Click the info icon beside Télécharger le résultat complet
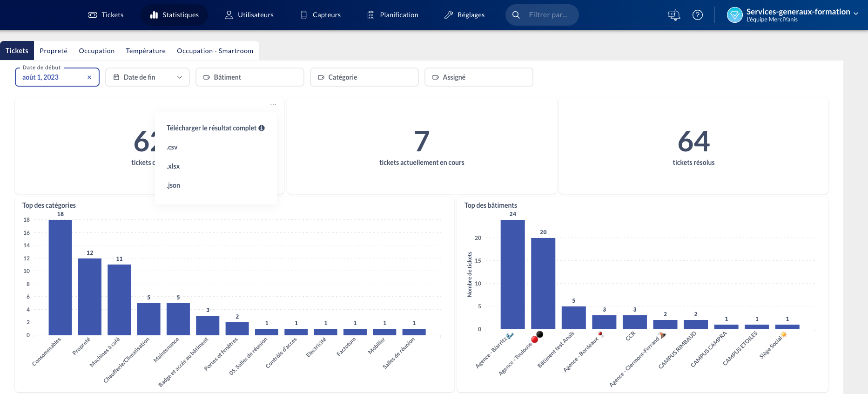This screenshot has width=868, height=394. [x=262, y=128]
